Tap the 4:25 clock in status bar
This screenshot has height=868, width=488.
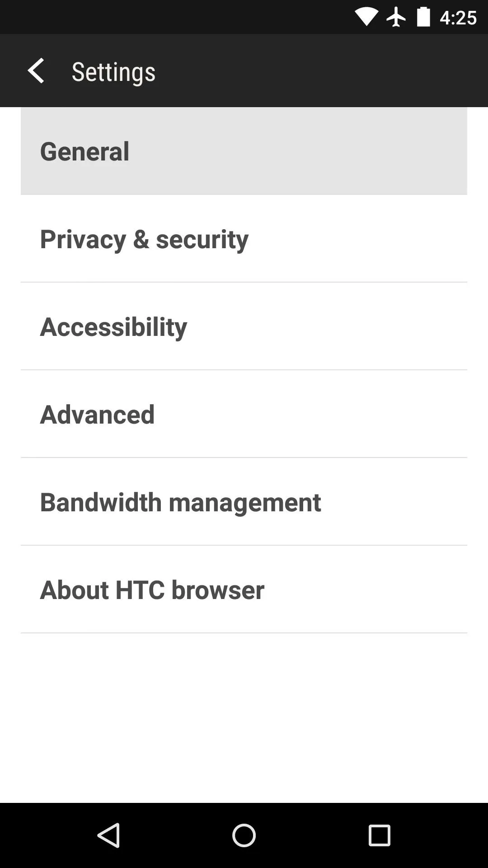458,18
